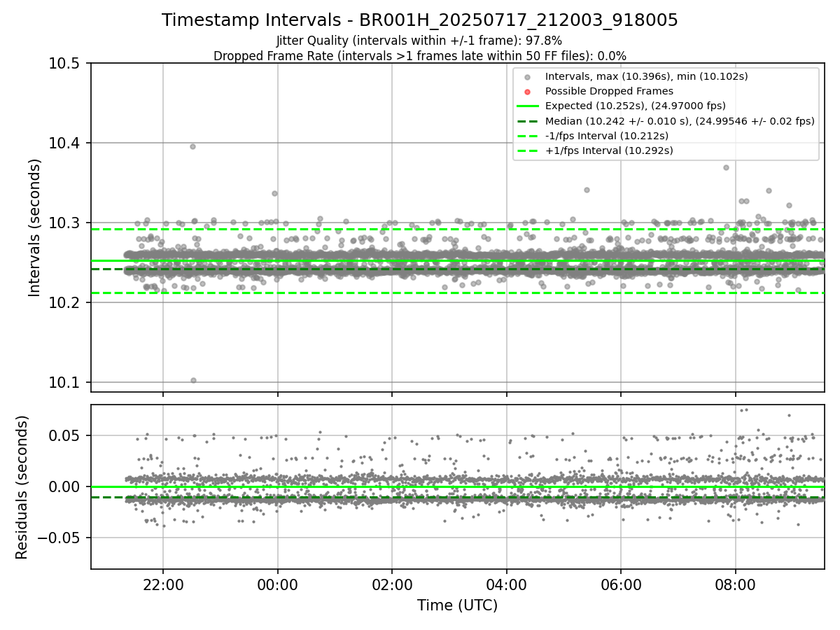Viewport: 840px width, 630px height.
Task: Click the -1/fps Interval (10.212s) legend entry
Action: pyautogui.click(x=606, y=135)
